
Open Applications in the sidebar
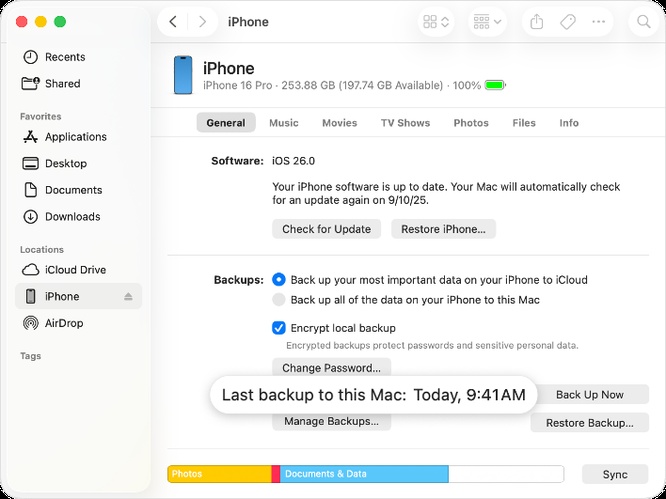pos(79,137)
